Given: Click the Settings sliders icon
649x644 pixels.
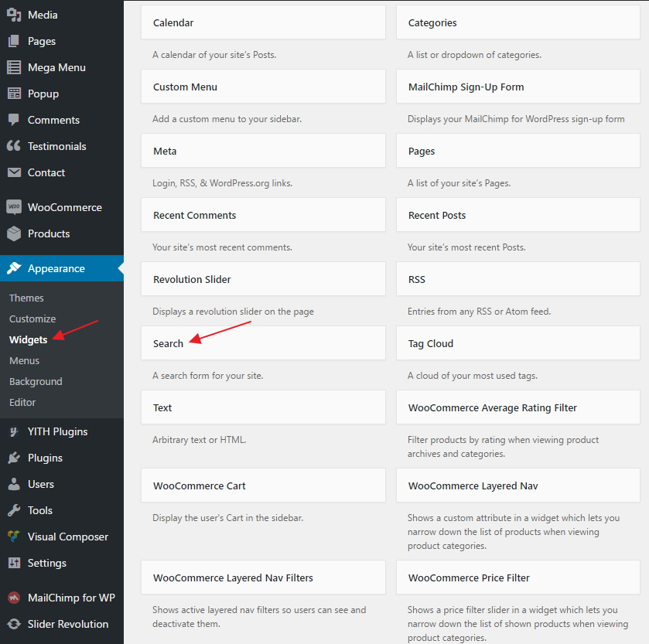Looking at the screenshot, I should [x=14, y=563].
